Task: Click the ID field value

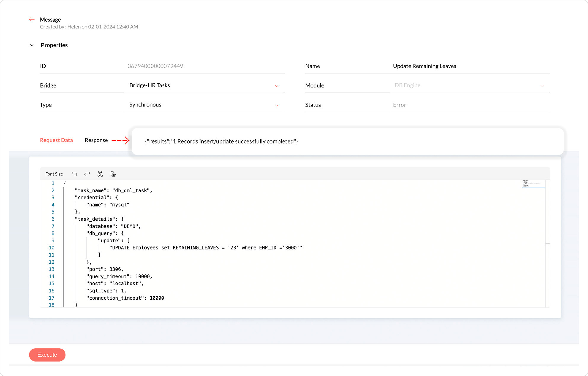Action: pyautogui.click(x=155, y=66)
